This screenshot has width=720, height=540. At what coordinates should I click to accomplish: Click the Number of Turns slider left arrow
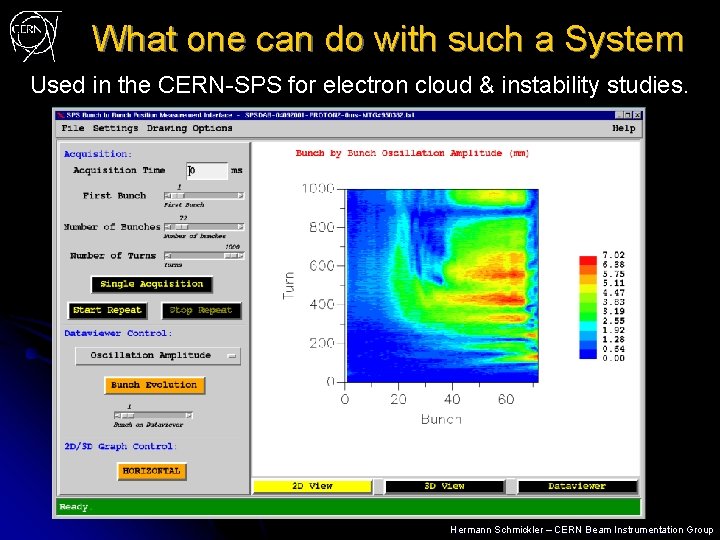168,256
